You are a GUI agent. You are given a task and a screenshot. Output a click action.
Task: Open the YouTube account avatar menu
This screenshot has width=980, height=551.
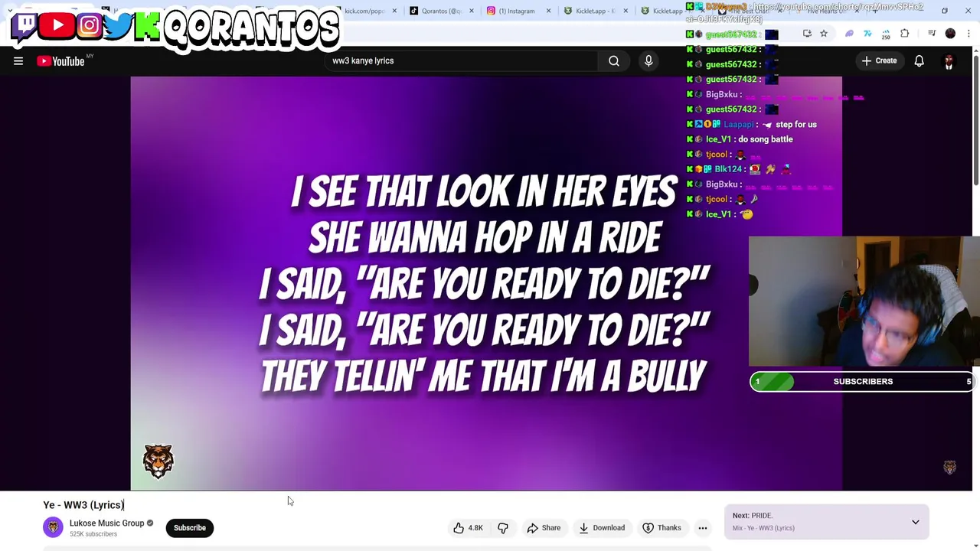coord(949,61)
